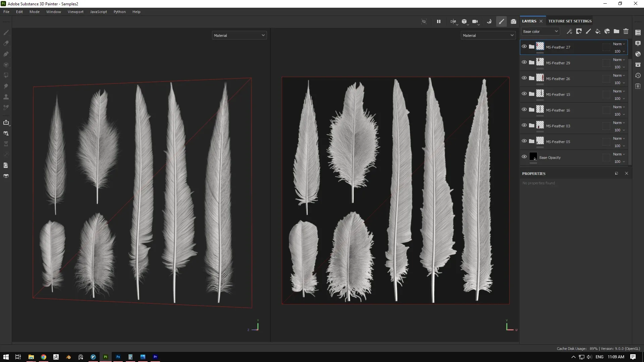Image resolution: width=644 pixels, height=362 pixels.
Task: Delete the selected layer
Action: pos(626,31)
